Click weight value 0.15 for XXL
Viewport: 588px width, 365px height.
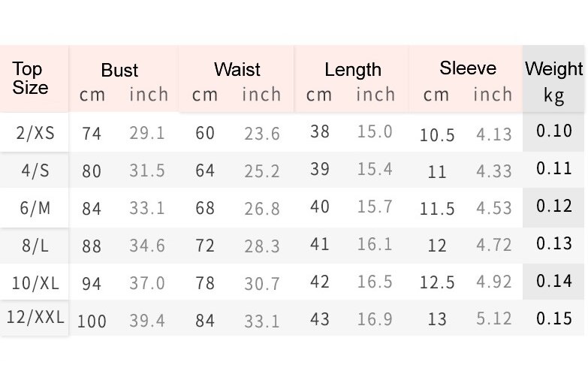click(554, 318)
